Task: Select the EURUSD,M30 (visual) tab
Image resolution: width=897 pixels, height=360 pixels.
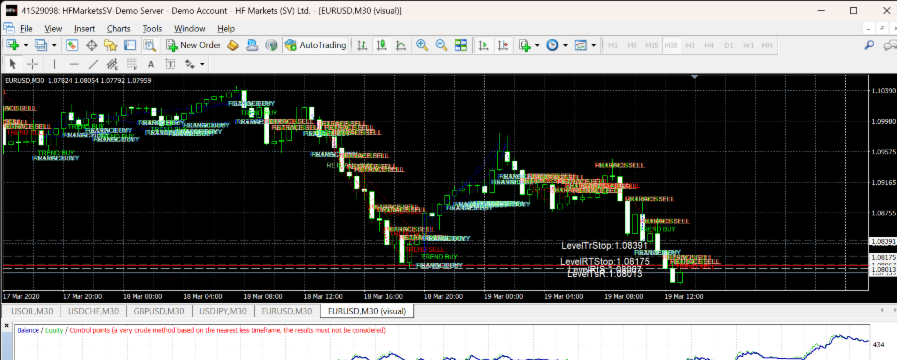Action: coord(367,311)
